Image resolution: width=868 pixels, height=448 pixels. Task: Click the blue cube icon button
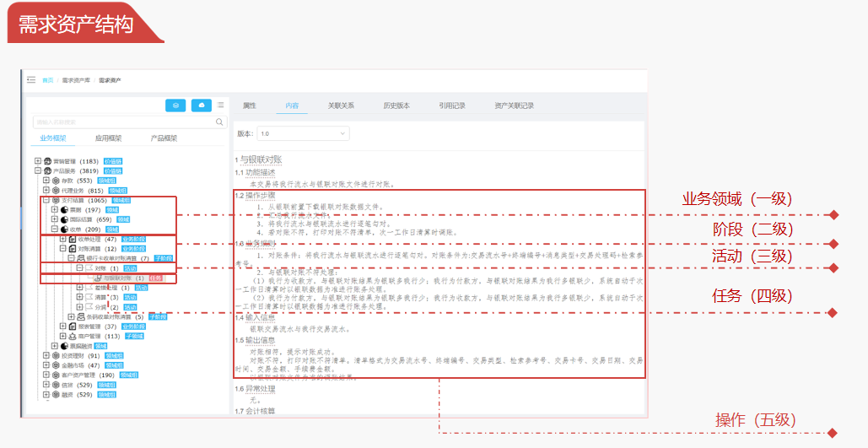[x=175, y=105]
